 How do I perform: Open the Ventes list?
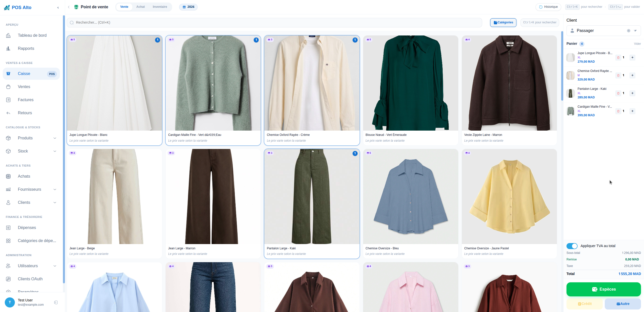[x=31, y=87]
